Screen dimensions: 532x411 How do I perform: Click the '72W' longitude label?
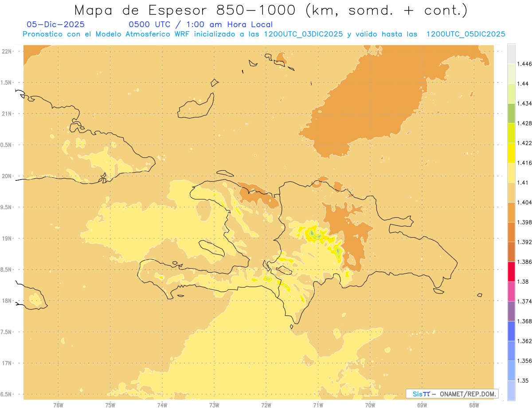point(266,405)
